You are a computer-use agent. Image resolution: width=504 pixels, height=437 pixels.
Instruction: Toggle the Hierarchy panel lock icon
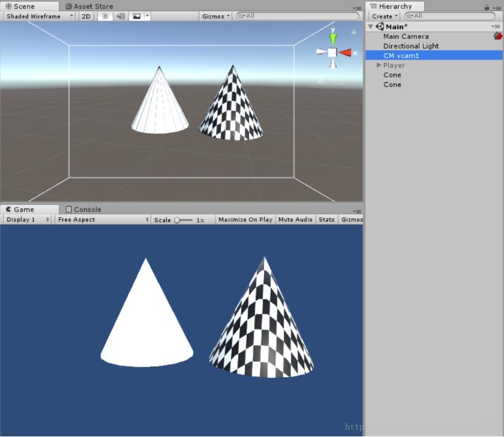[487, 7]
